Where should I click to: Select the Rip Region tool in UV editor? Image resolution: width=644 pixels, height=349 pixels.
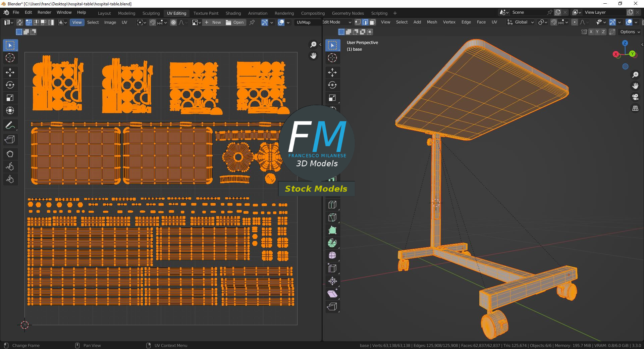pyautogui.click(x=10, y=140)
